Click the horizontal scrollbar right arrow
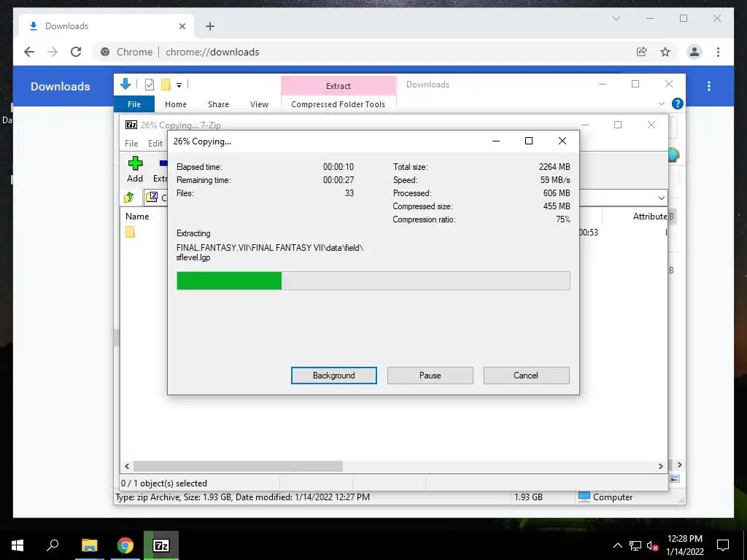The height and width of the screenshot is (560, 747). (660, 466)
